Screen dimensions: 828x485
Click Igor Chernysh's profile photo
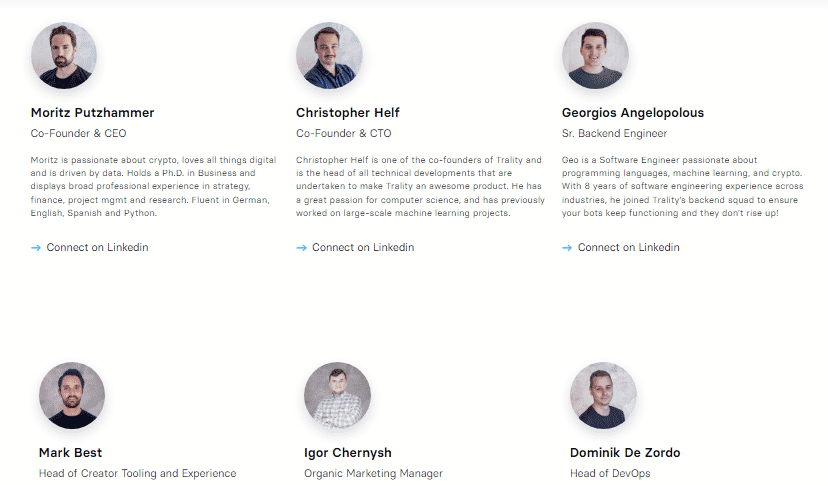click(x=337, y=395)
